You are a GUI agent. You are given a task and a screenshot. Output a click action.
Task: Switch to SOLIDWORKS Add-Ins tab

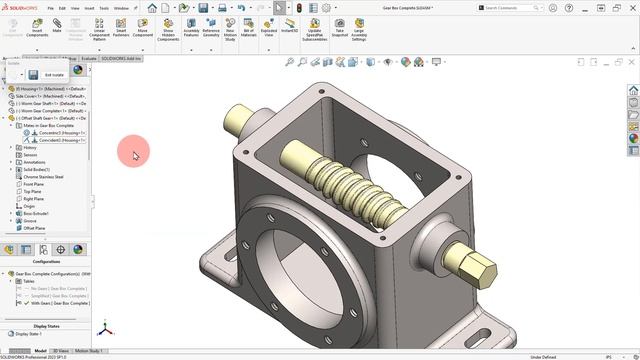pos(121,59)
